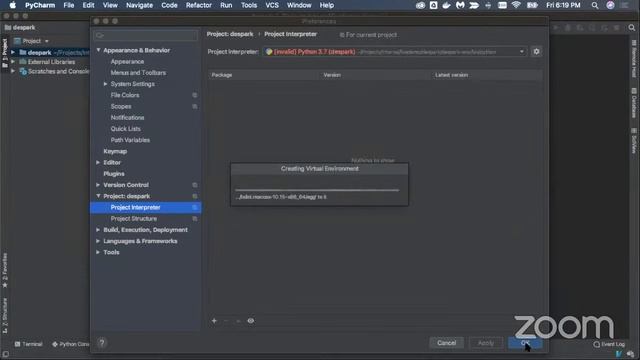Viewport: 640px width, 360px height.
Task: Open the VCS menu
Action: tap(272, 5)
